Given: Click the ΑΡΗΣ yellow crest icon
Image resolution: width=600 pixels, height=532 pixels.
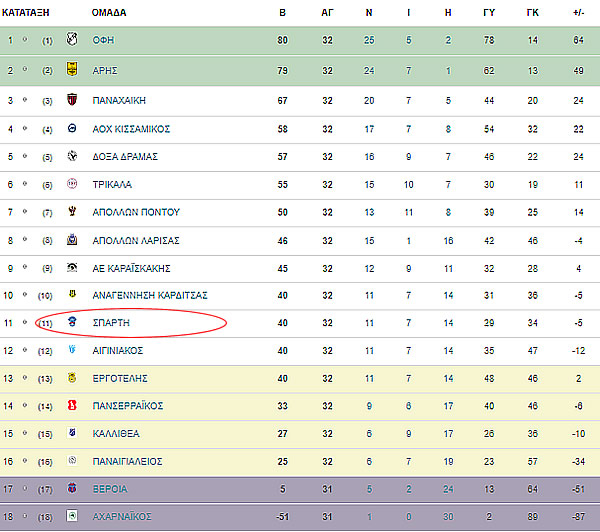Looking at the screenshot, I should [72, 69].
